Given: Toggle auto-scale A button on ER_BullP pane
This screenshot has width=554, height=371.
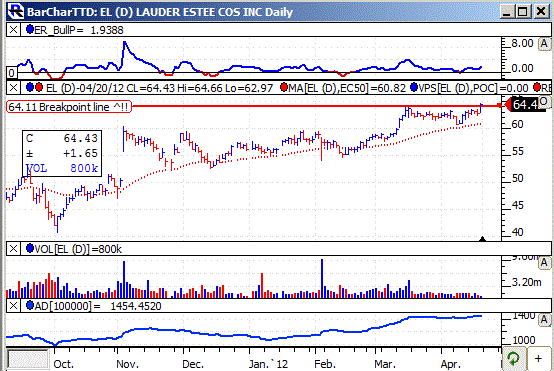Looking at the screenshot, I should click(544, 44).
